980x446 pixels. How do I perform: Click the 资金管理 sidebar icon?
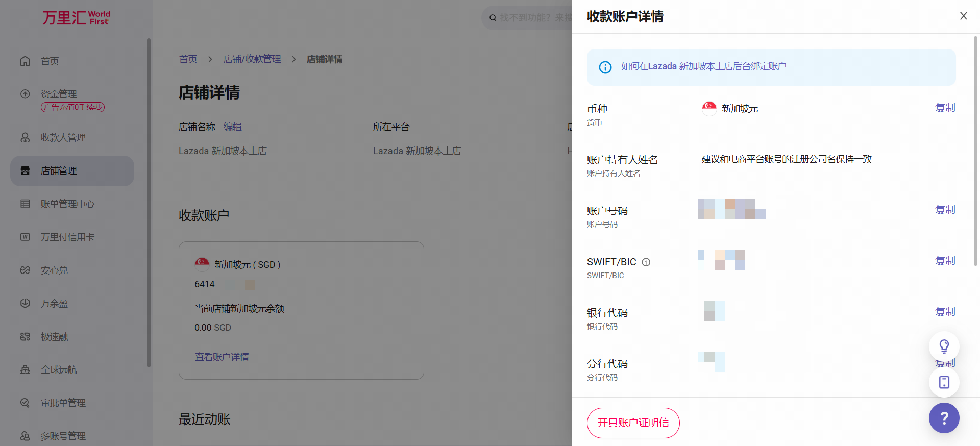click(x=25, y=94)
